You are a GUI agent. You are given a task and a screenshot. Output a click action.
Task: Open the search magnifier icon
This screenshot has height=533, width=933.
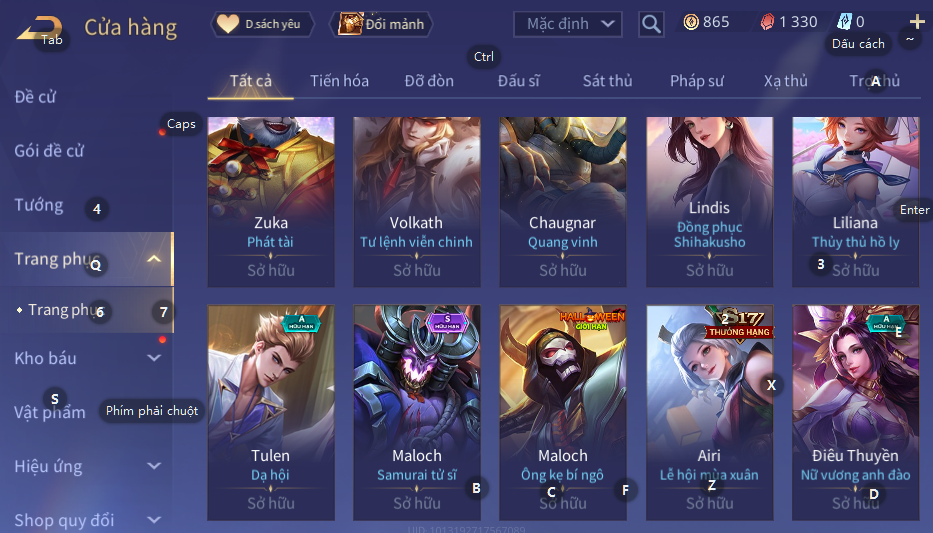coord(651,24)
